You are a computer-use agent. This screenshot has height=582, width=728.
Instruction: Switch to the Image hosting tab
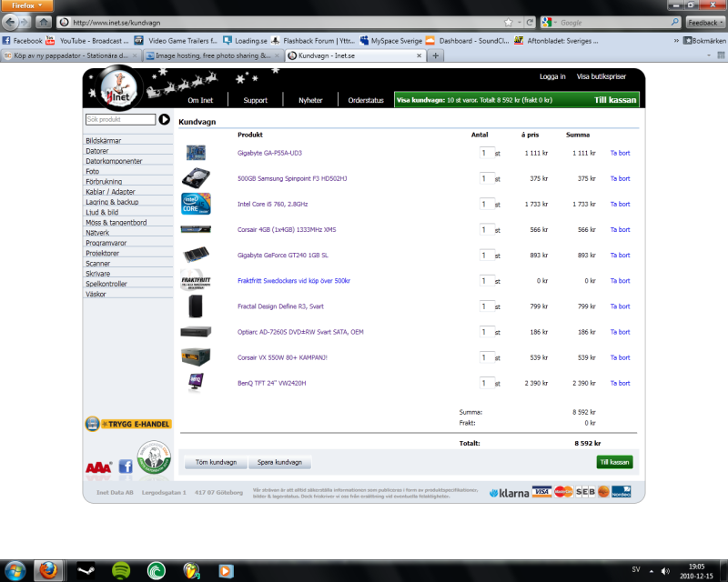point(209,55)
